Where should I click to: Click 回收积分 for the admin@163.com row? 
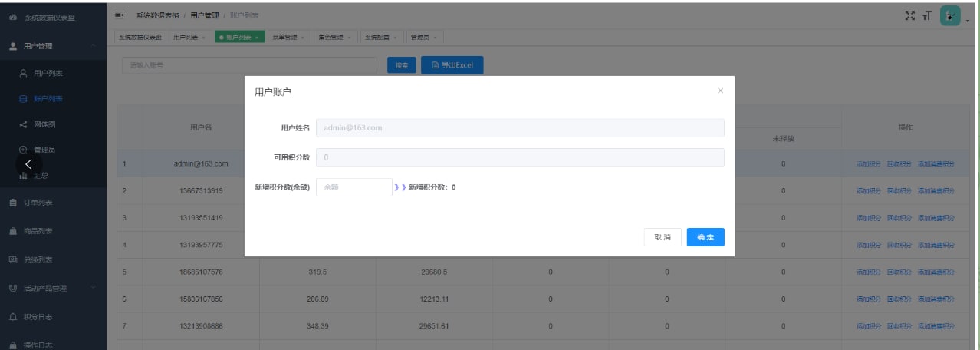point(899,163)
